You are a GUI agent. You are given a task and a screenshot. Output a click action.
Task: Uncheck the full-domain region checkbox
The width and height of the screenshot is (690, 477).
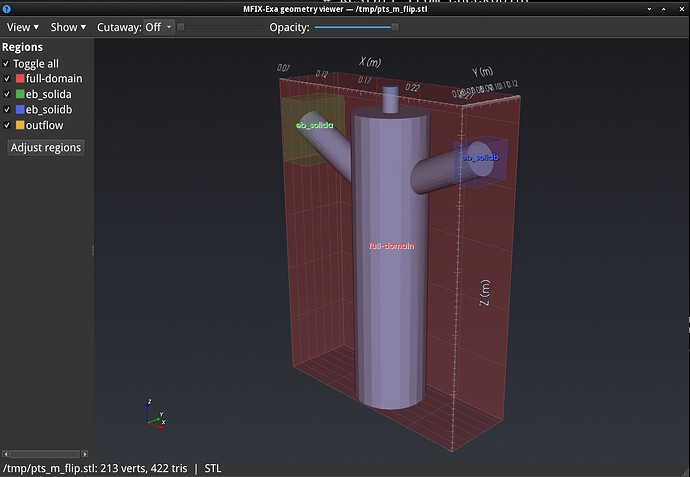7,79
